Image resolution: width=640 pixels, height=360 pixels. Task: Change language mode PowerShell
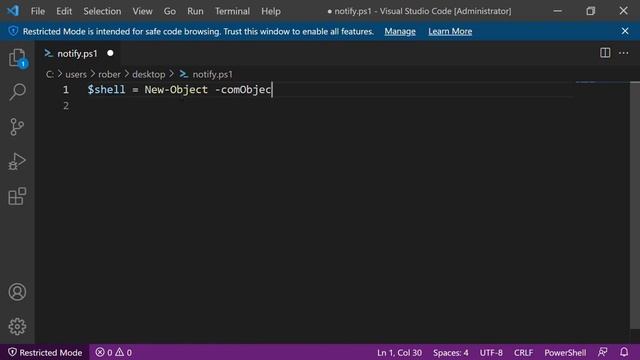point(565,352)
